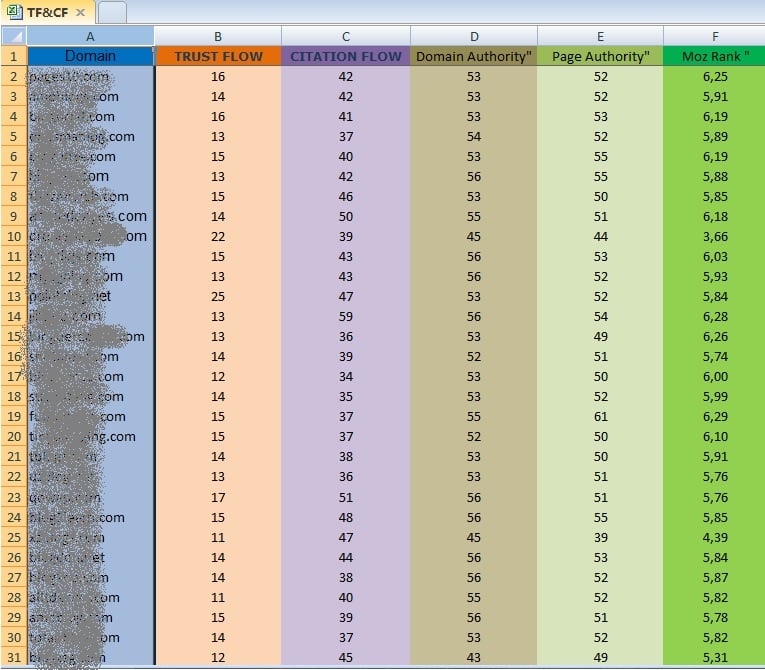This screenshot has height=670, width=765.
Task: Click Page Authority value 61 in row 19
Action: [x=600, y=416]
